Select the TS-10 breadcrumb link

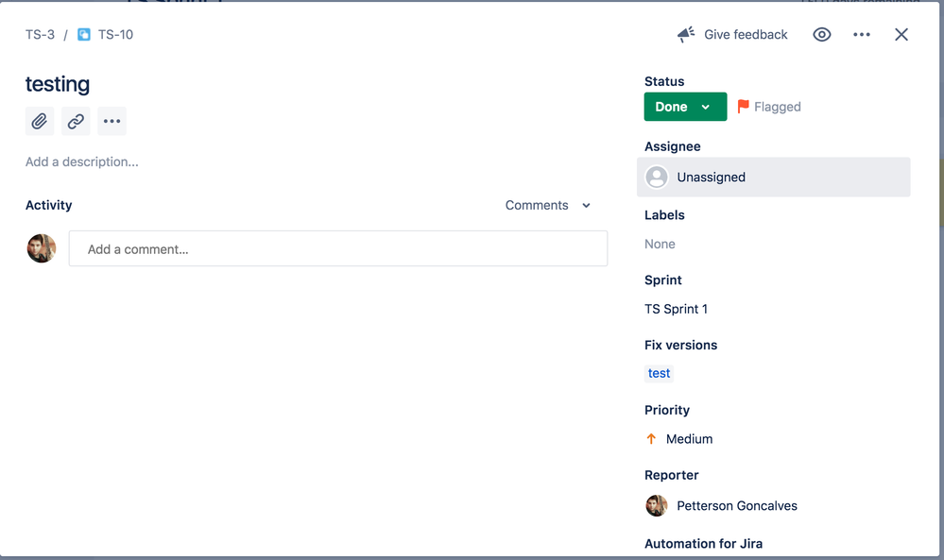[x=114, y=34]
